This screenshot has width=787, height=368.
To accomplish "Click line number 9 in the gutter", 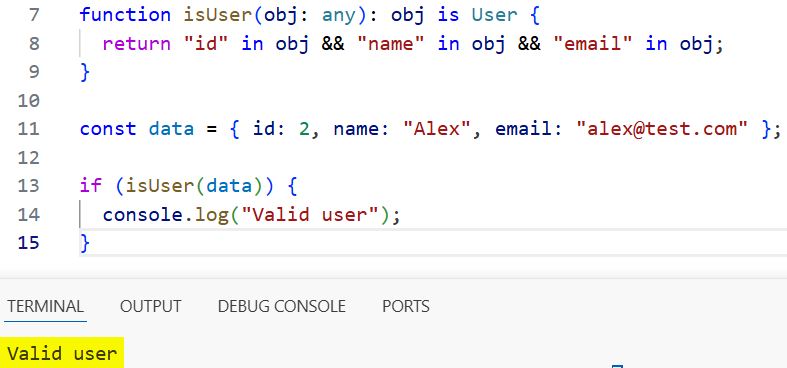I will coord(34,72).
